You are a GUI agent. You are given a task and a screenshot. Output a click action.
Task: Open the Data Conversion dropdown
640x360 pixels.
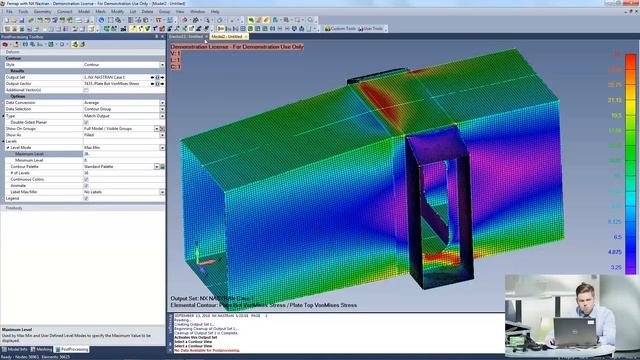pos(162,103)
